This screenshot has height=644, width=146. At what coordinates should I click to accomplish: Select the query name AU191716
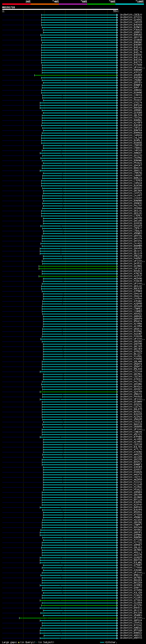pos(8,8)
